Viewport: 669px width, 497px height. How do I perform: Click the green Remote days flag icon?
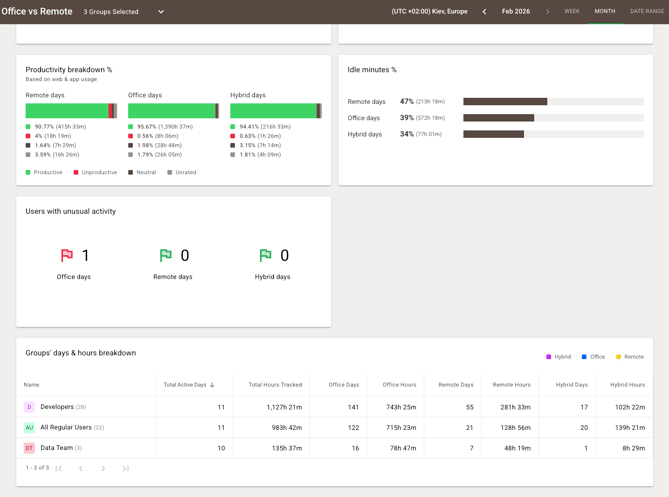pyautogui.click(x=166, y=256)
